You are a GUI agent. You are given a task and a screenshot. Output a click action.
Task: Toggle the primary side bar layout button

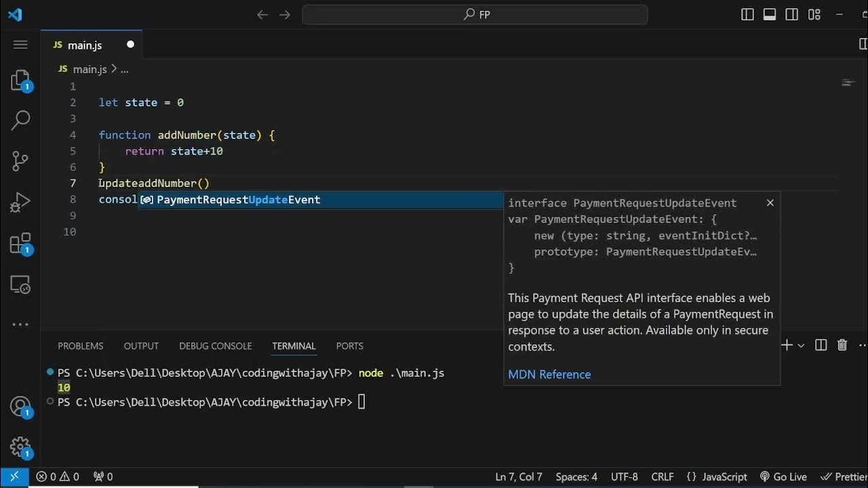click(747, 14)
